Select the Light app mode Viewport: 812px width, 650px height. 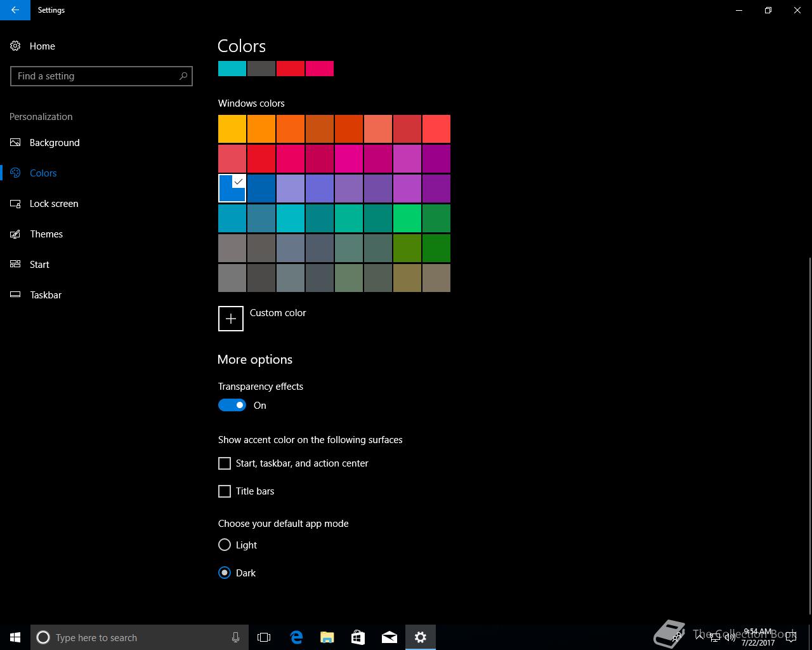pos(225,545)
